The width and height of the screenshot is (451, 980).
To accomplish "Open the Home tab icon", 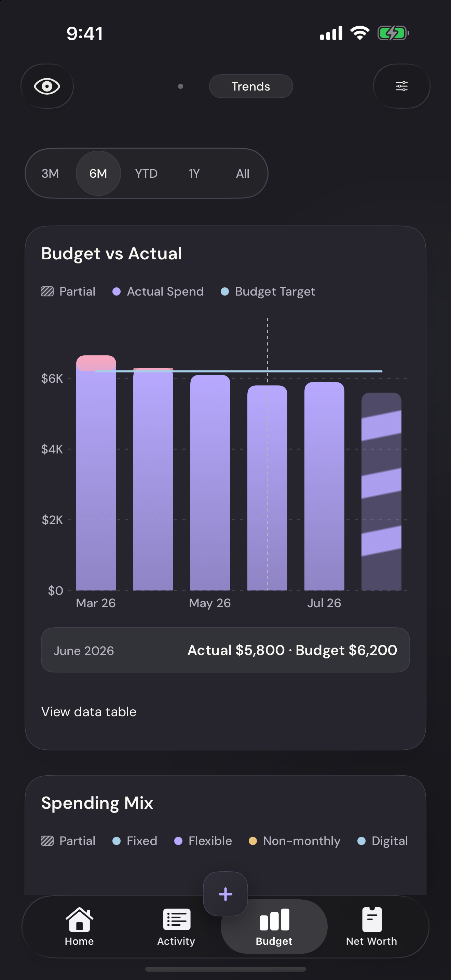I will click(x=79, y=919).
